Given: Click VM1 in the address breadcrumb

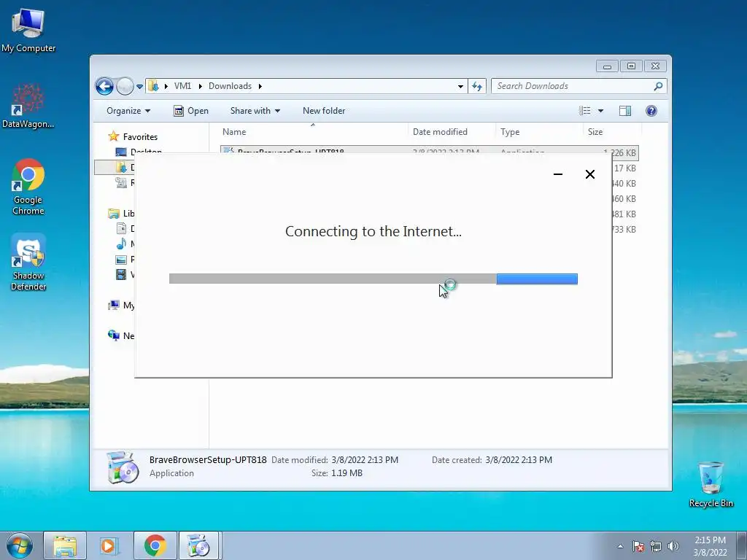Looking at the screenshot, I should (182, 86).
